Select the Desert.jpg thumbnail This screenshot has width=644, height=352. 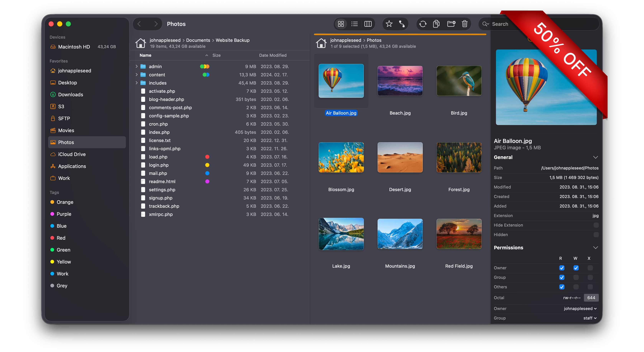pos(400,157)
